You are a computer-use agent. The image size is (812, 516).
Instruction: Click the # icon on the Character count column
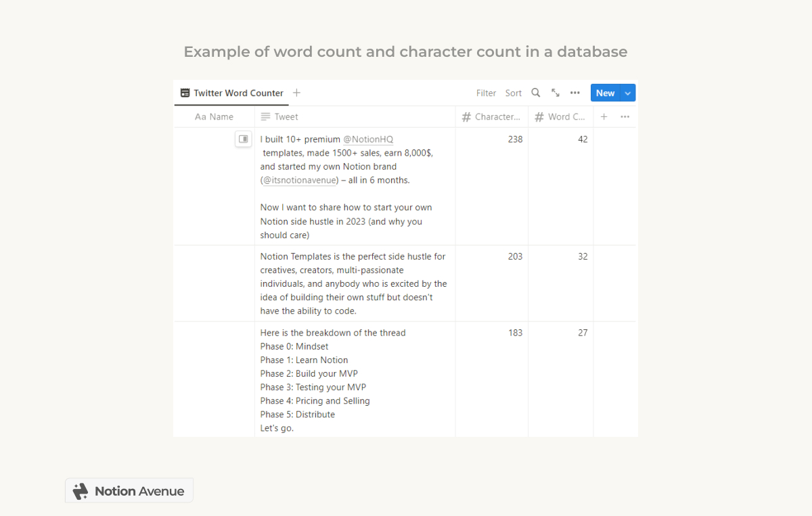tap(466, 116)
